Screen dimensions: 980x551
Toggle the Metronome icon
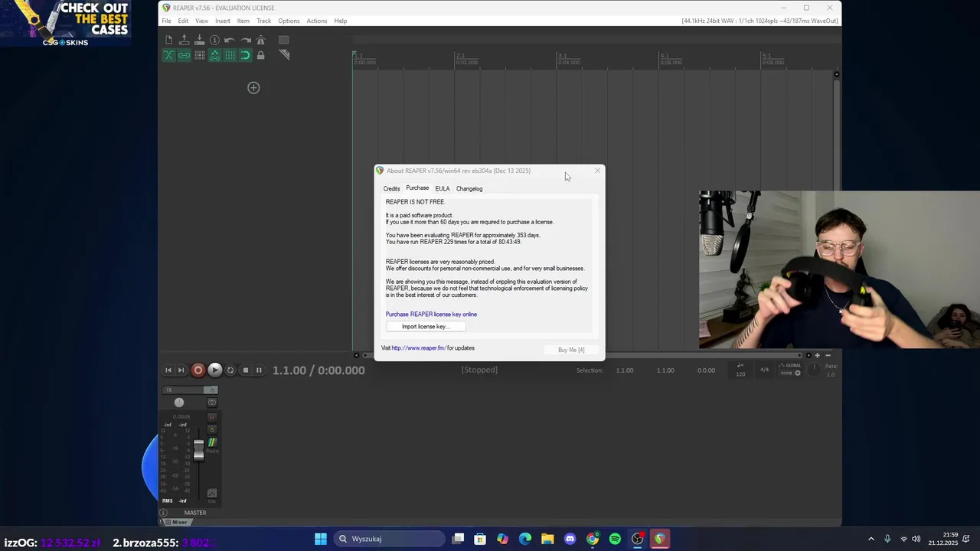click(x=261, y=40)
